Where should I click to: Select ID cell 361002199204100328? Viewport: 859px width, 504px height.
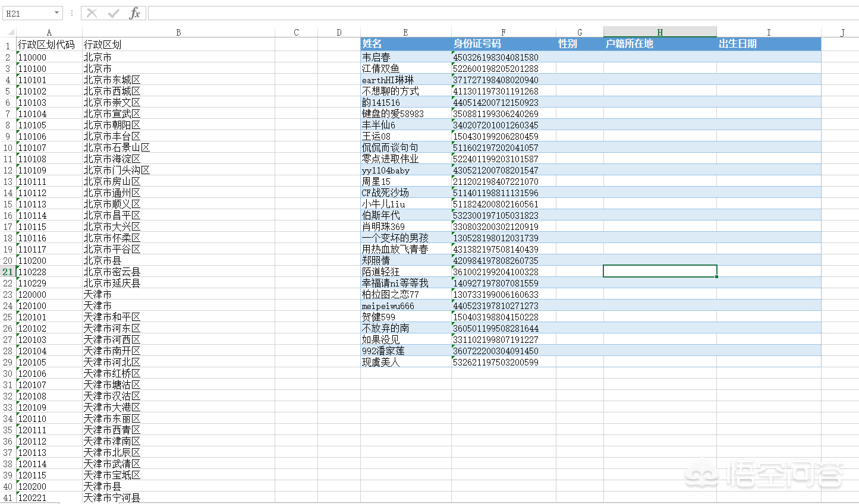pos(504,272)
